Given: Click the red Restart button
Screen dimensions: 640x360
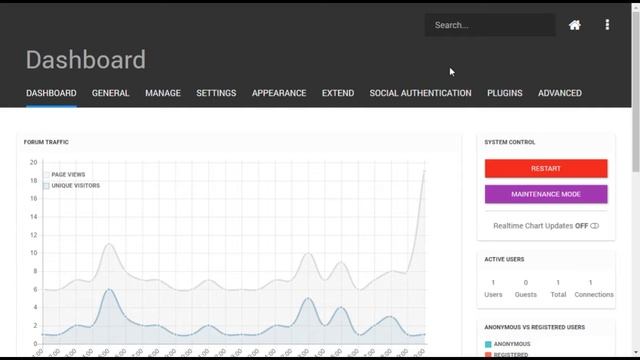Looking at the screenshot, I should pyautogui.click(x=546, y=169).
